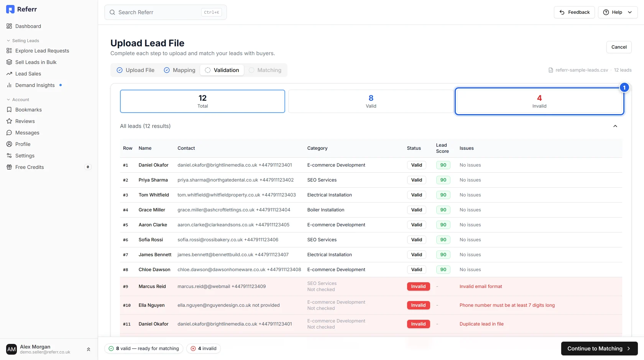Viewport: 644px width, 360px height.
Task: Click Marcus Reid's Invalid badge
Action: (419, 286)
